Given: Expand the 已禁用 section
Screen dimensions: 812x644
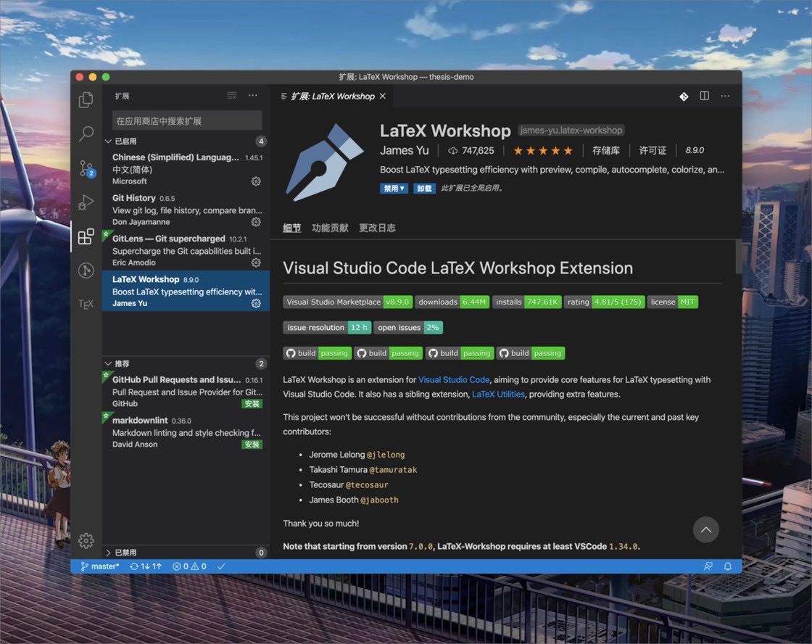Looking at the screenshot, I should (x=186, y=553).
